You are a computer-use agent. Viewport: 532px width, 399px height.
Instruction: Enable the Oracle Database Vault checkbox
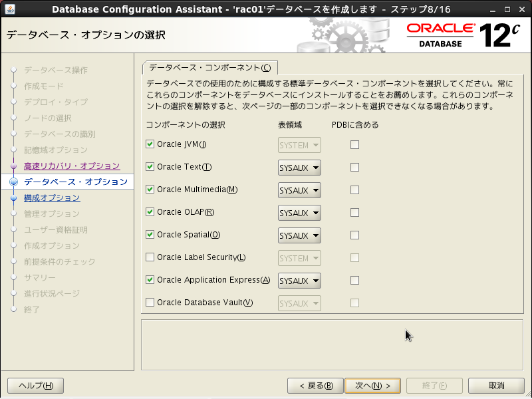(x=150, y=303)
